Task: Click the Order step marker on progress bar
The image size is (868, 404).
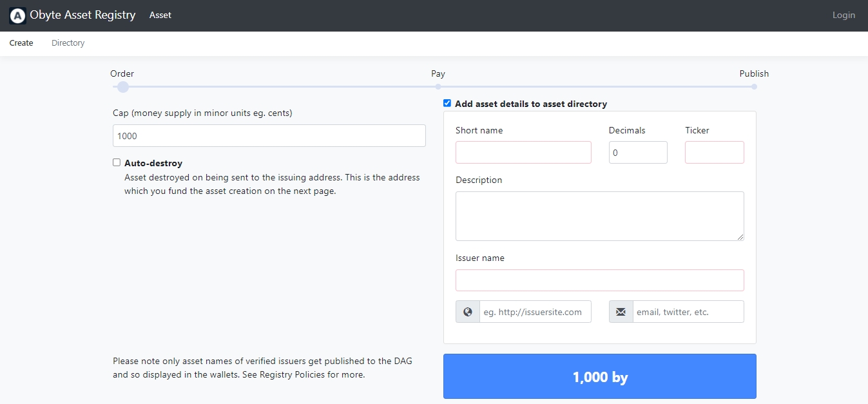Action: 123,86
